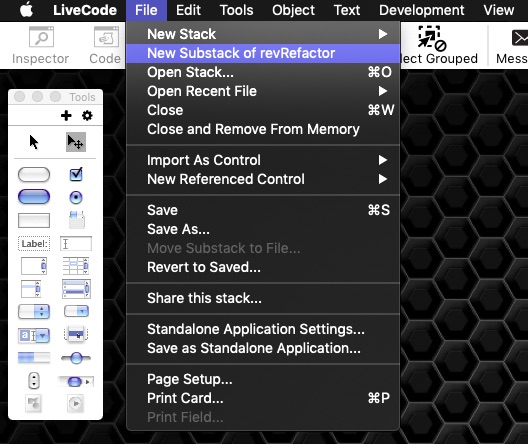Image resolution: width=528 pixels, height=444 pixels.
Task: Select the Run (browse) pointer tool
Action: pyautogui.click(x=34, y=142)
